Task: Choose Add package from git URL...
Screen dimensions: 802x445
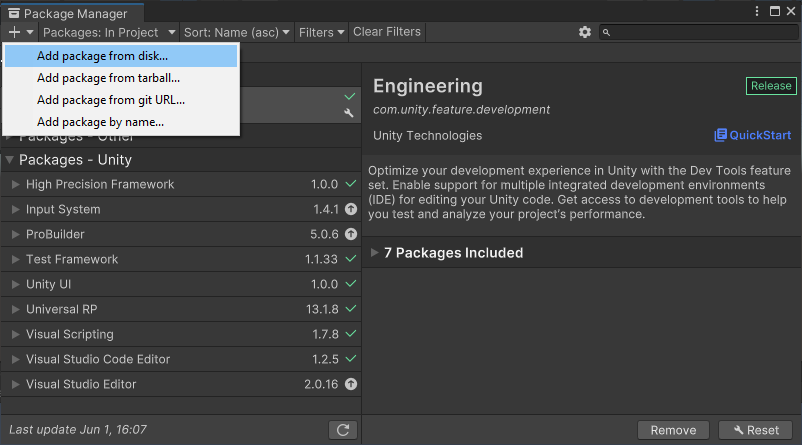Action: (121, 100)
